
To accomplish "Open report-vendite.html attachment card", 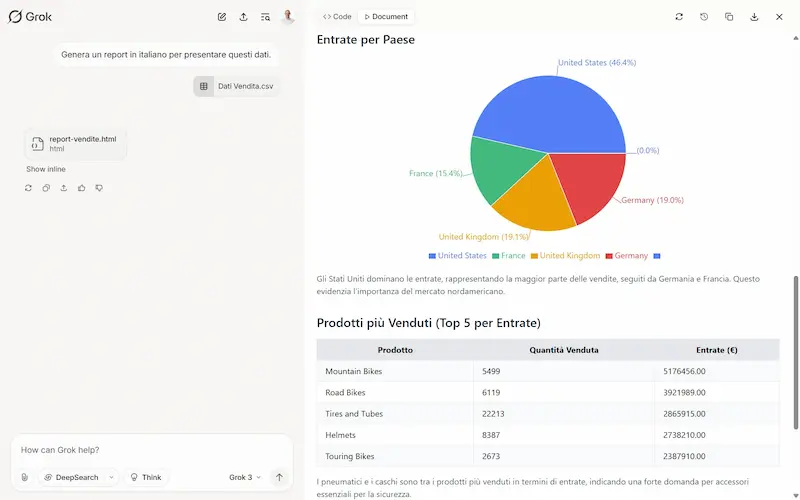I will click(76, 144).
